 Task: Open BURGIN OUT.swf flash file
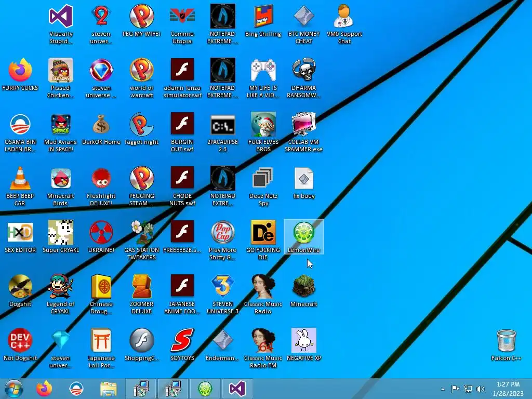pos(182,132)
